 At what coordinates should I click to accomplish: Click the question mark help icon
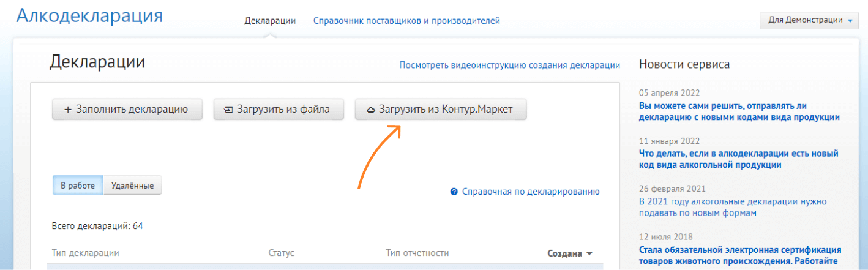(454, 192)
